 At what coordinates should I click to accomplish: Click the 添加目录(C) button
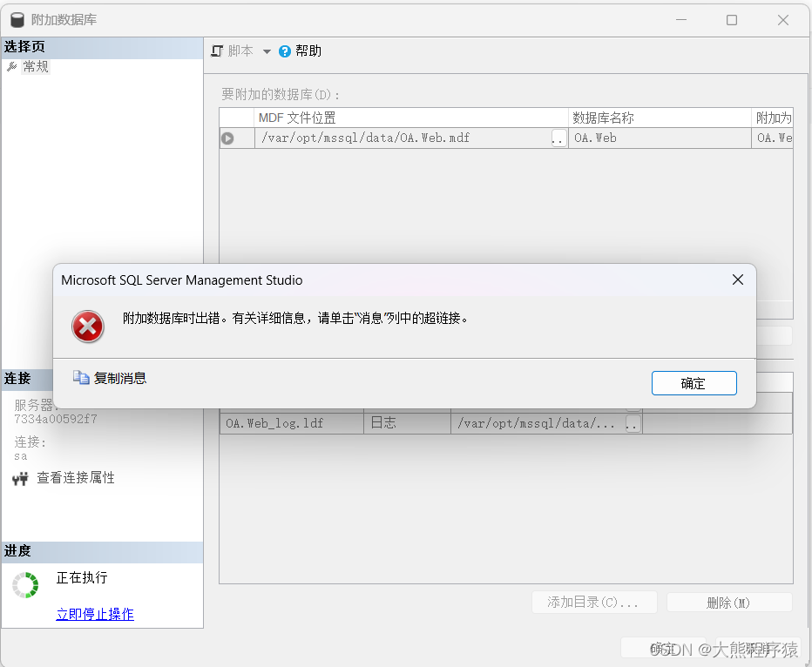coord(594,602)
